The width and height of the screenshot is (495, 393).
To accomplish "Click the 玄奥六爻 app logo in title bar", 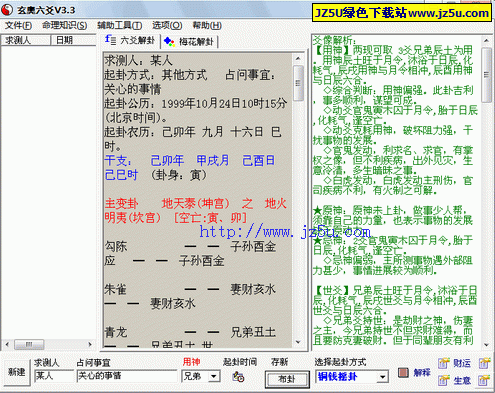I will coord(7,10).
